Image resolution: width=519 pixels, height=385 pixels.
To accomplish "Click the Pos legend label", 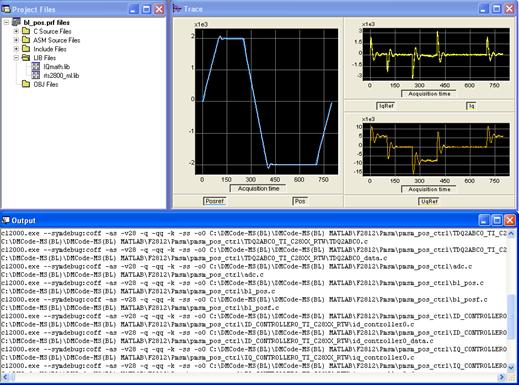I will click(x=300, y=201).
